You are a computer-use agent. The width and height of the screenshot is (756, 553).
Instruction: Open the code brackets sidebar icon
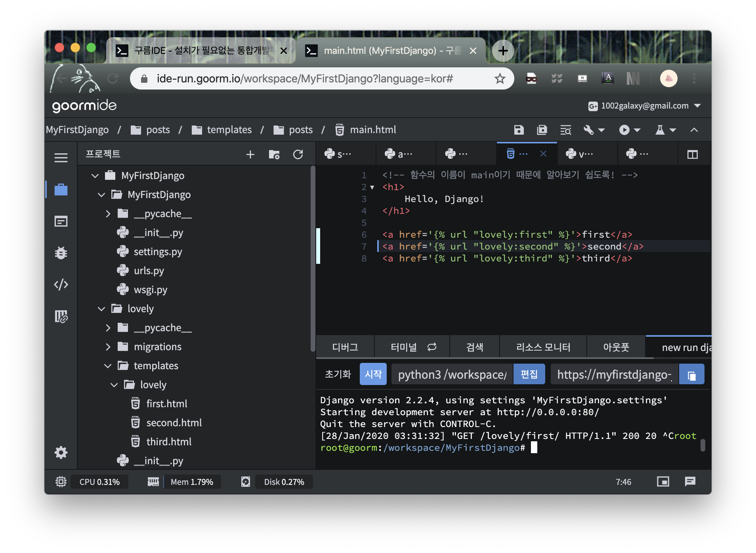click(61, 284)
